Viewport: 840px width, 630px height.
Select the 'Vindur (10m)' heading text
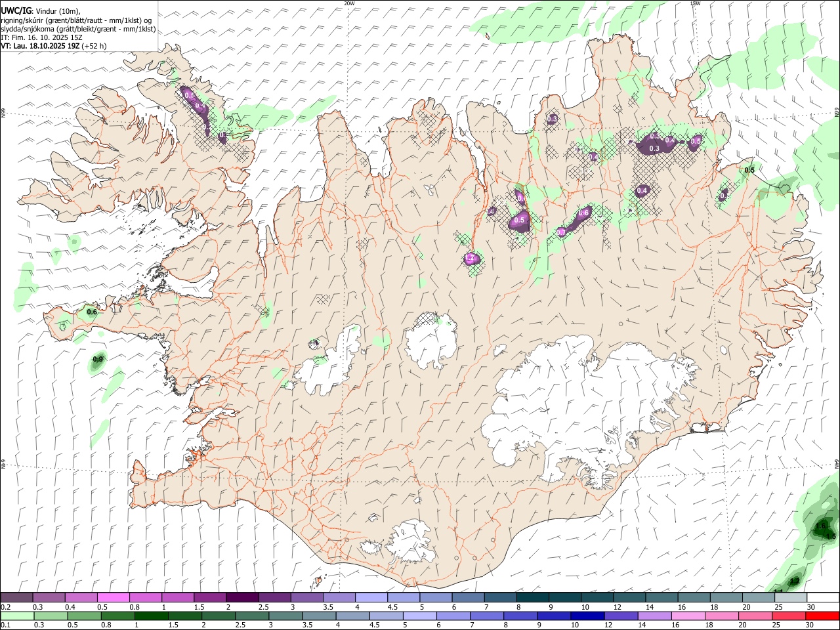coord(58,12)
